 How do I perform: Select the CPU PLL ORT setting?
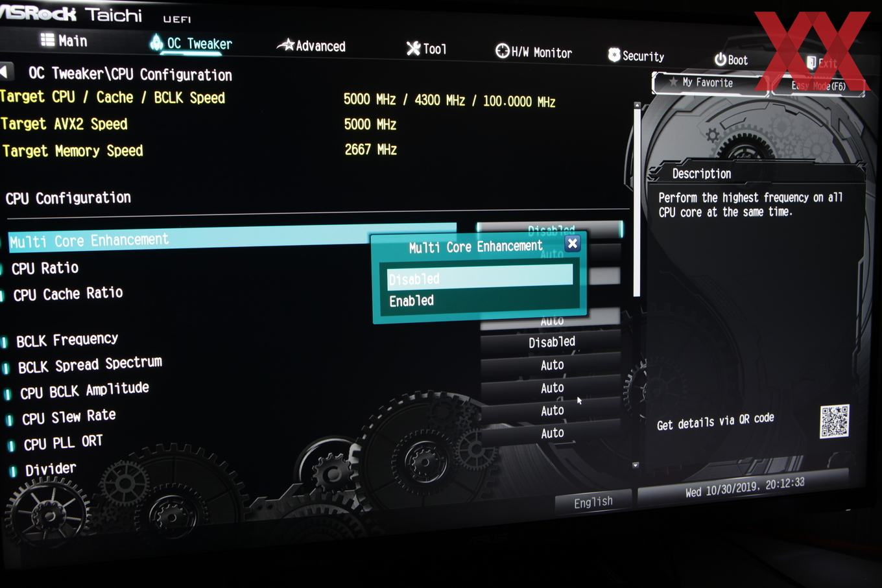(x=63, y=443)
